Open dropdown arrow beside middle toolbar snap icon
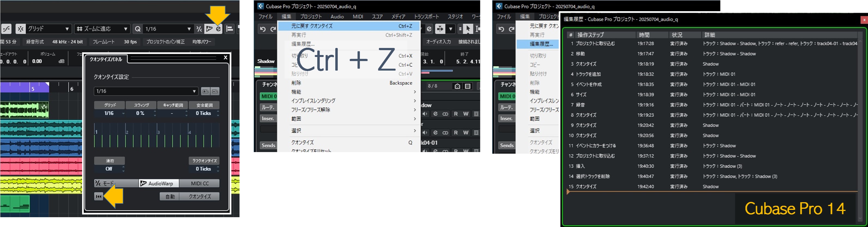868x227 pixels. pos(451,29)
